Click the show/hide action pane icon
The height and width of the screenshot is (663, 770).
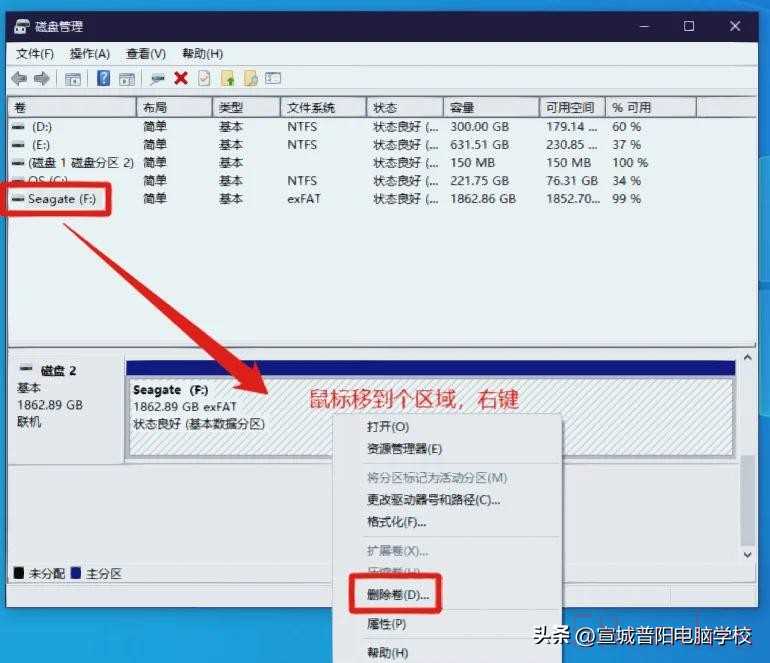(x=127, y=79)
